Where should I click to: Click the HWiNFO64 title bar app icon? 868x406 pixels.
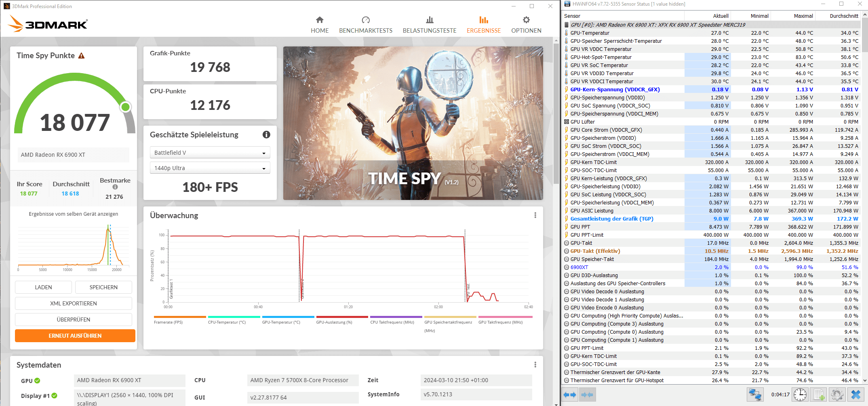(x=567, y=4)
